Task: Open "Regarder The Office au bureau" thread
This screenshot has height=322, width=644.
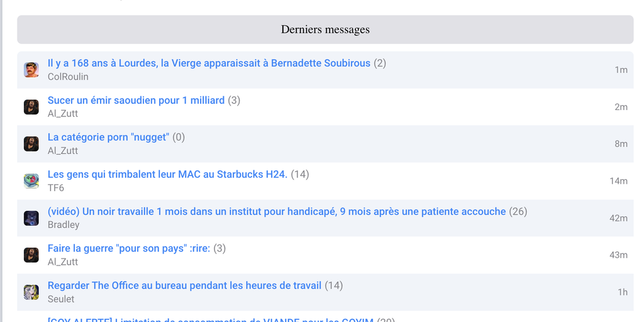Action: click(184, 286)
